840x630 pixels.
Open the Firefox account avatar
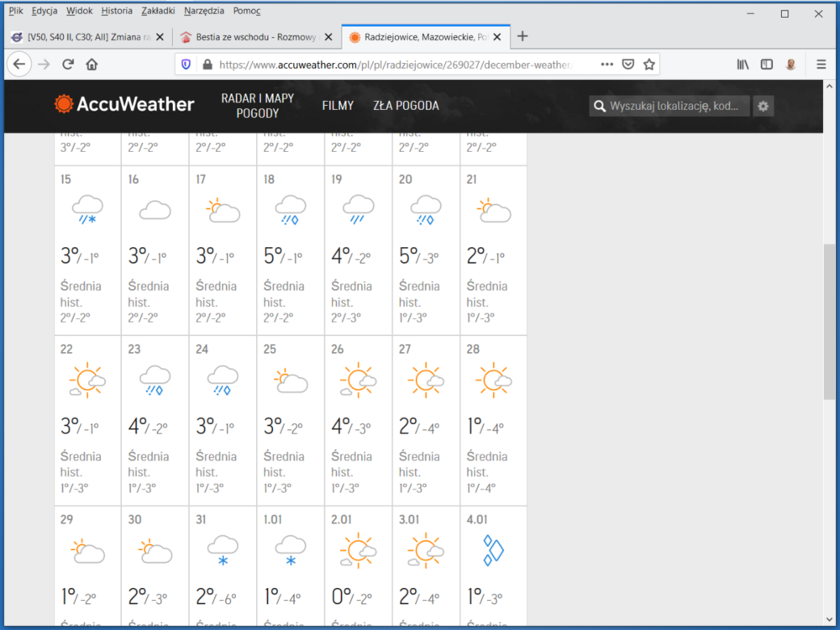pyautogui.click(x=790, y=65)
